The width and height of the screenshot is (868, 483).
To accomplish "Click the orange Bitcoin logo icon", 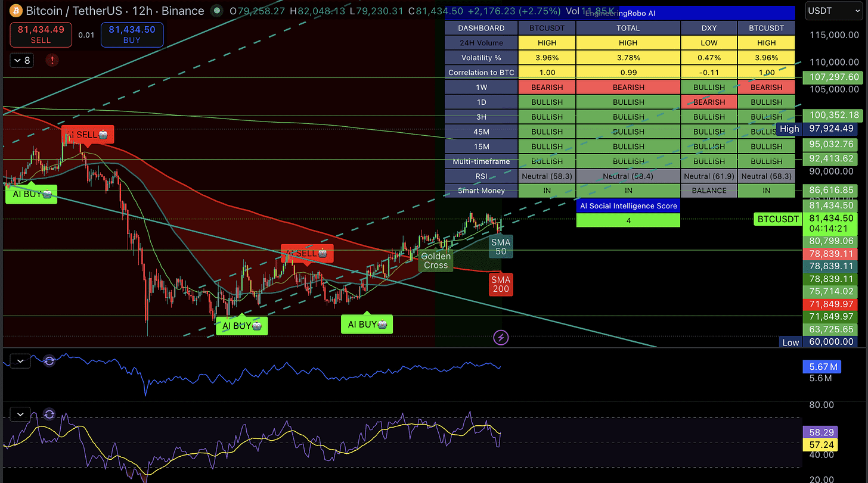I will 15,11.
